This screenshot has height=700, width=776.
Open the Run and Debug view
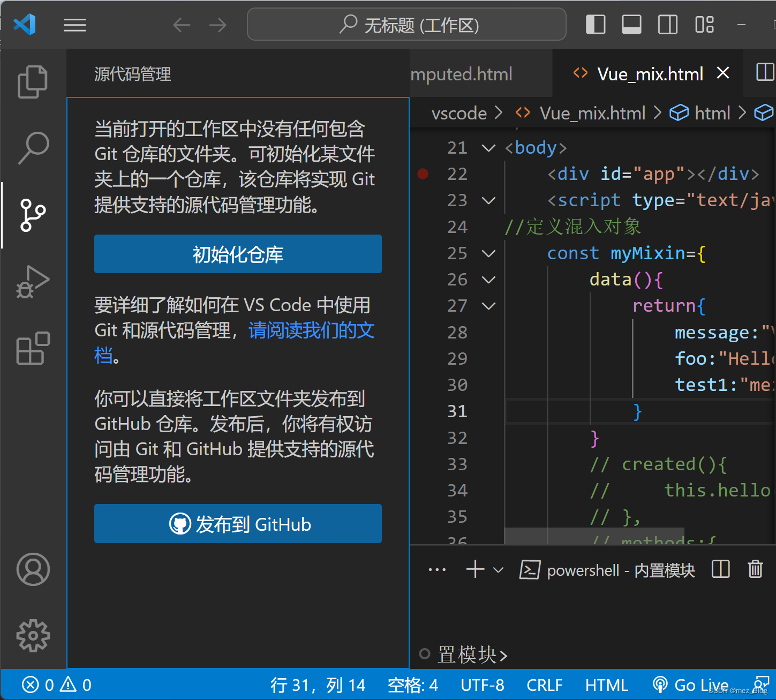pyautogui.click(x=33, y=282)
